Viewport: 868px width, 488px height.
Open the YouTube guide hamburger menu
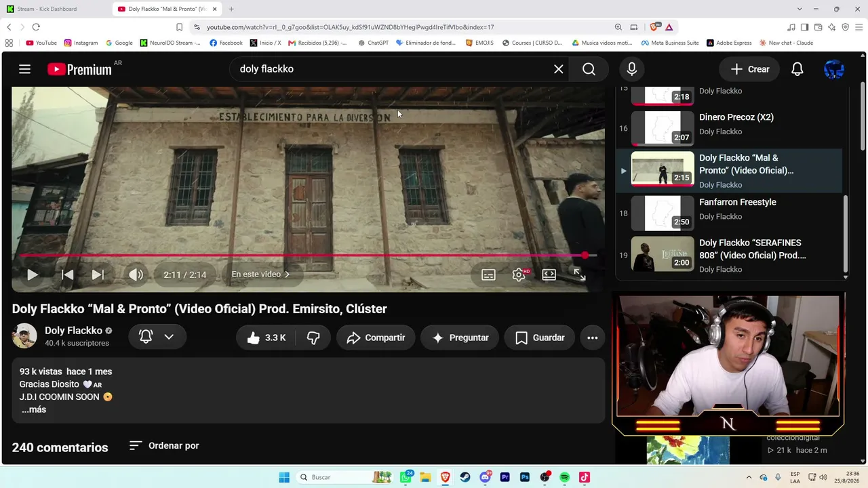(x=25, y=69)
